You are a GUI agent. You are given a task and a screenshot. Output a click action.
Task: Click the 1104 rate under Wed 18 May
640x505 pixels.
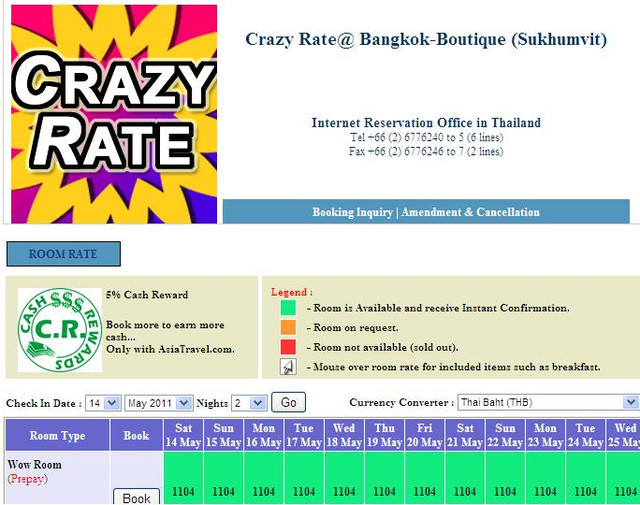click(x=344, y=492)
